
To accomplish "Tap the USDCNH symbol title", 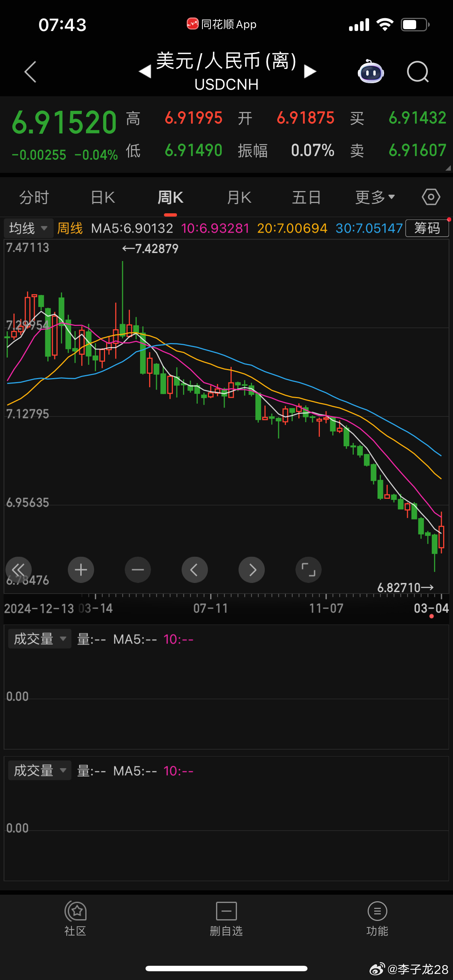I will [x=226, y=84].
